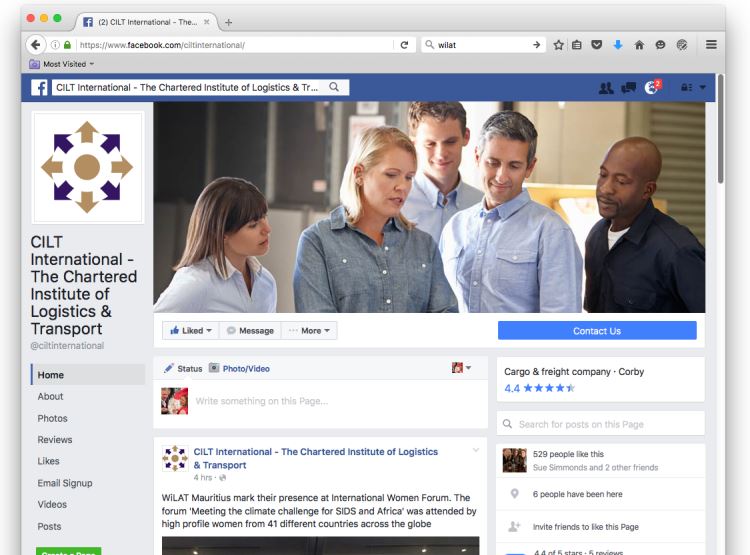Select the Photo/Video composer tab
This screenshot has height=555, width=750.
240,368
